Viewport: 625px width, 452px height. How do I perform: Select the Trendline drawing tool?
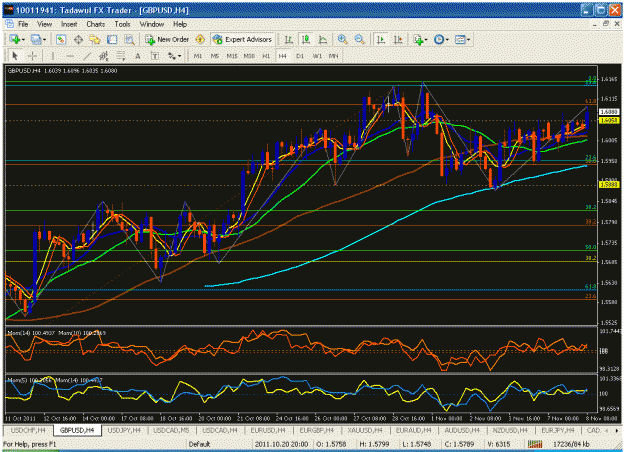click(x=87, y=56)
